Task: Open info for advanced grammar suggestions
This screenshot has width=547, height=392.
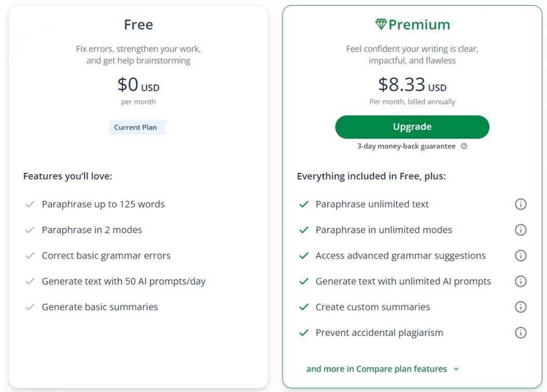Action: [x=520, y=255]
